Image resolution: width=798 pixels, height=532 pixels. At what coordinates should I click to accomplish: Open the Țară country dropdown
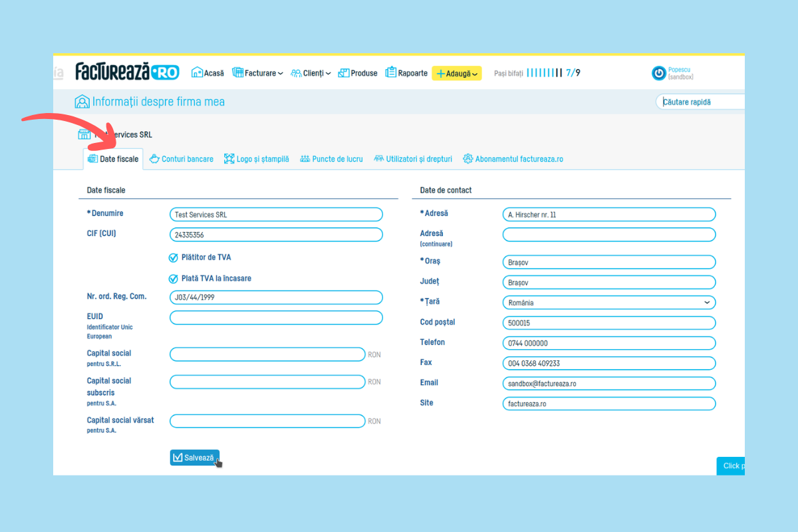point(608,303)
